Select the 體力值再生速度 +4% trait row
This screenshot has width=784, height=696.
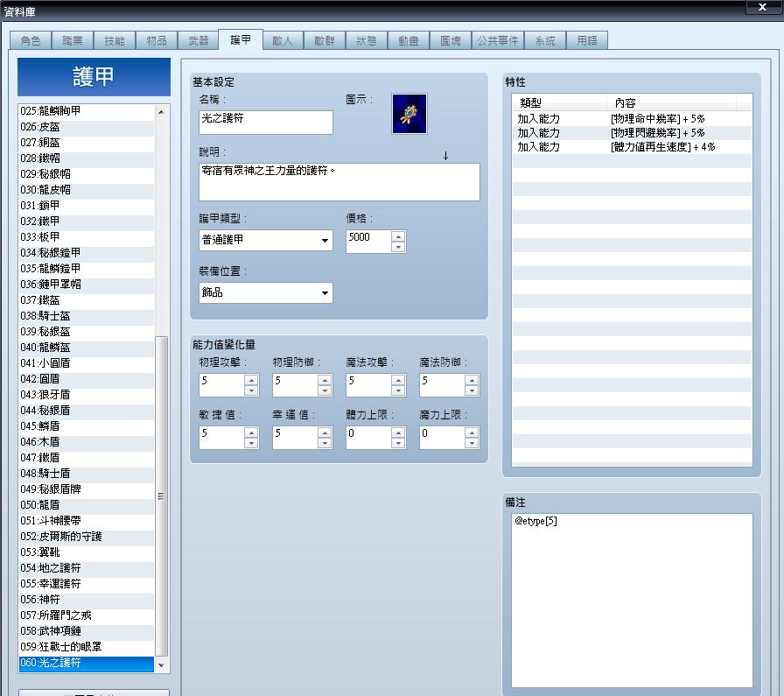pos(632,147)
